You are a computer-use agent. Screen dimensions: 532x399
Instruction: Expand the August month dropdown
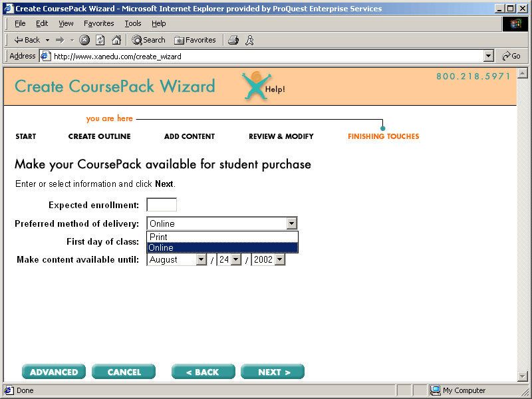click(x=201, y=260)
